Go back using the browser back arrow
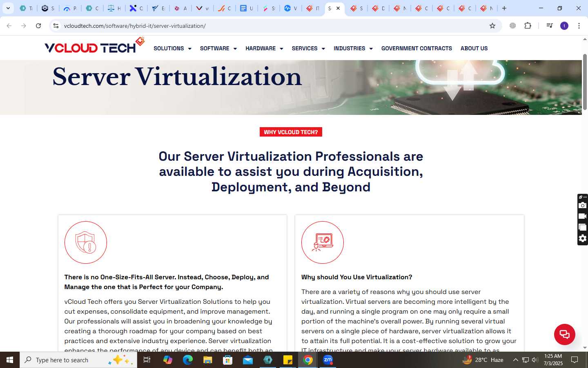 click(9, 26)
